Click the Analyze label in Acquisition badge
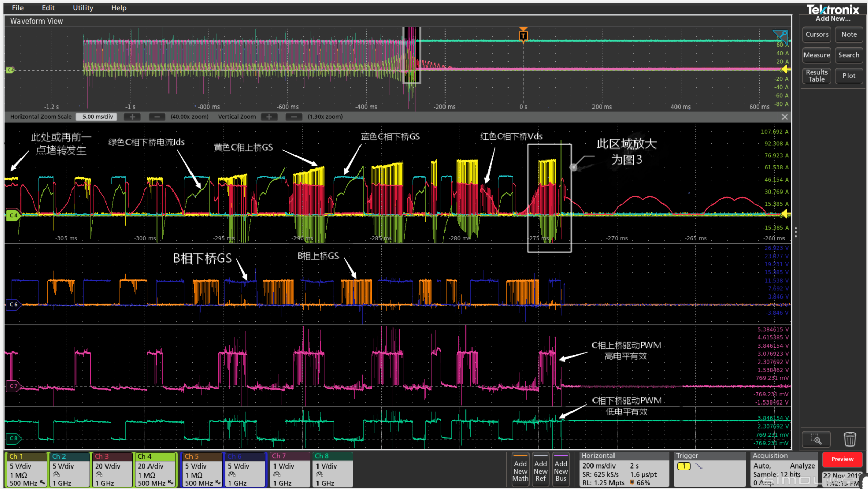The height and width of the screenshot is (489, 868). (802, 466)
